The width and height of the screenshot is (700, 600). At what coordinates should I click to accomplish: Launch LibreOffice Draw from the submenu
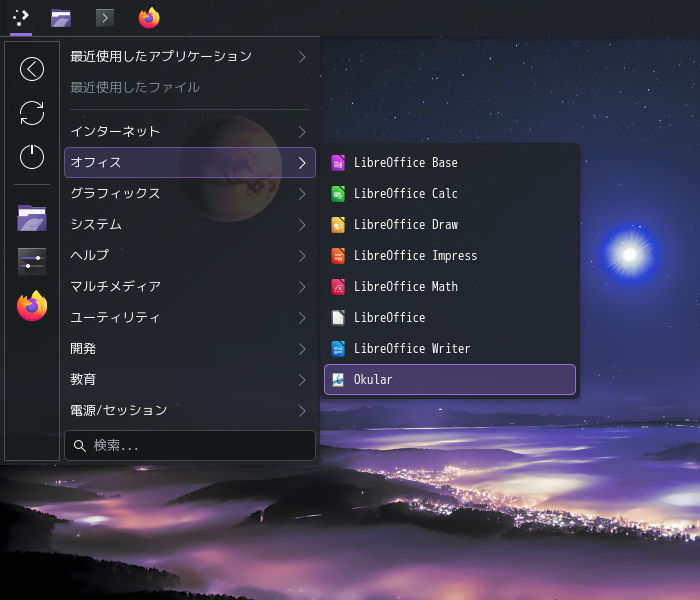[x=450, y=225]
